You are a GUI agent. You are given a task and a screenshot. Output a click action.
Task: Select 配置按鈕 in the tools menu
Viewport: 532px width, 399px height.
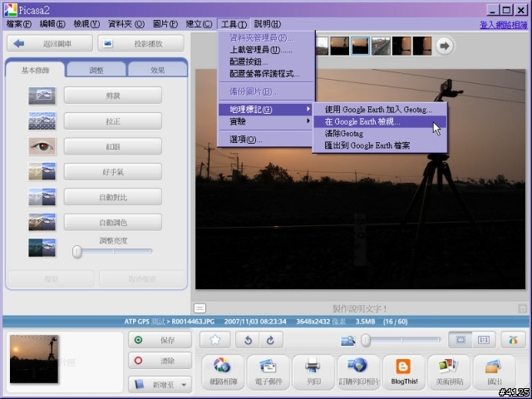click(266, 62)
